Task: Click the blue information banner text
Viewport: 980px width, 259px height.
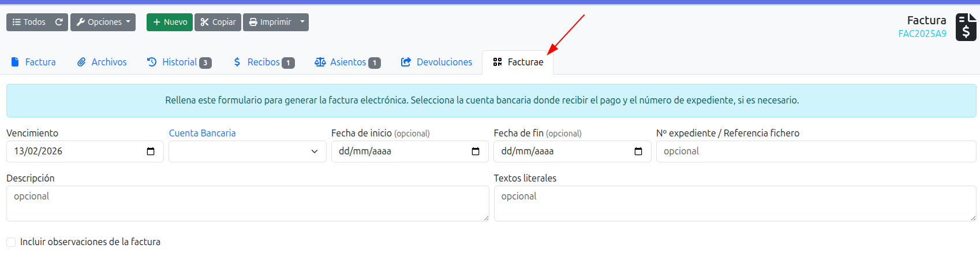Action: pos(482,101)
